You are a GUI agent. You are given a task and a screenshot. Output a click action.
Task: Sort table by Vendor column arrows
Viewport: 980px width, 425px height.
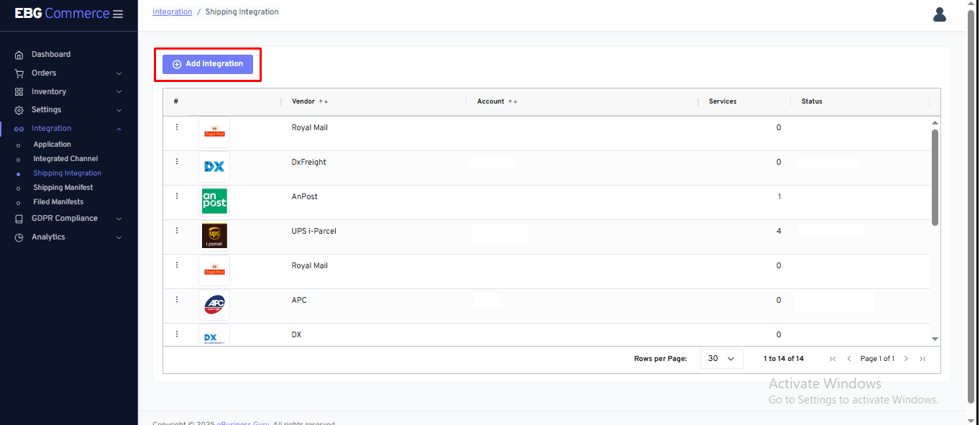(324, 101)
